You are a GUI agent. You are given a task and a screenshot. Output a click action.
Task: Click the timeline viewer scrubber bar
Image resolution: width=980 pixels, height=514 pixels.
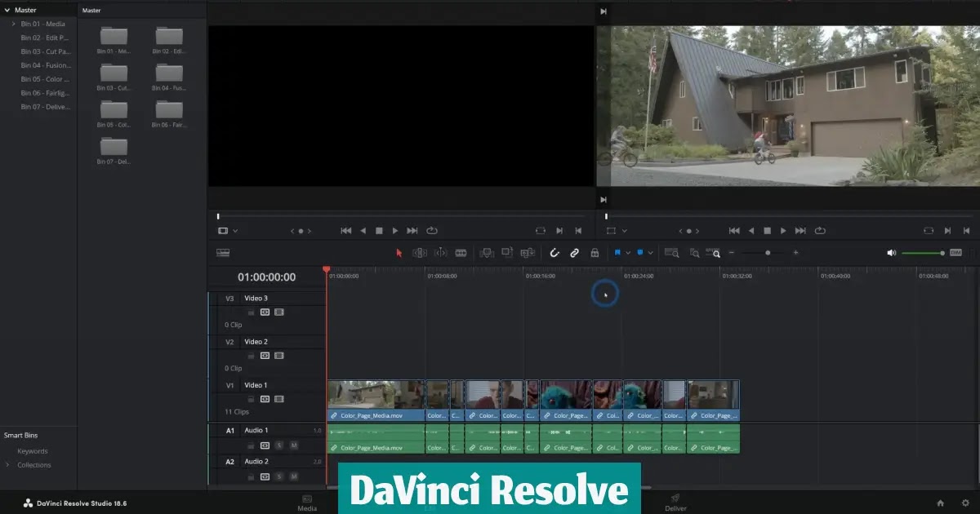click(x=790, y=216)
